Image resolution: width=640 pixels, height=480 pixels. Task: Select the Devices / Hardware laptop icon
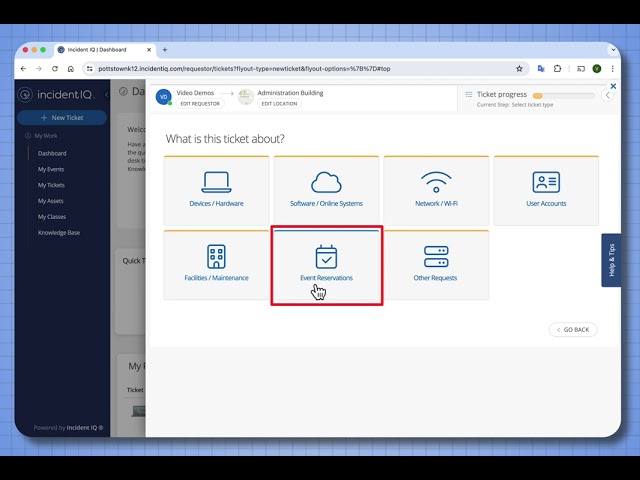click(216, 182)
